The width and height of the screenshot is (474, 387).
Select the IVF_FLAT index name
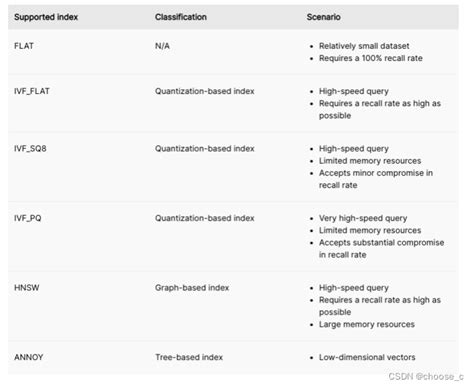(x=32, y=91)
